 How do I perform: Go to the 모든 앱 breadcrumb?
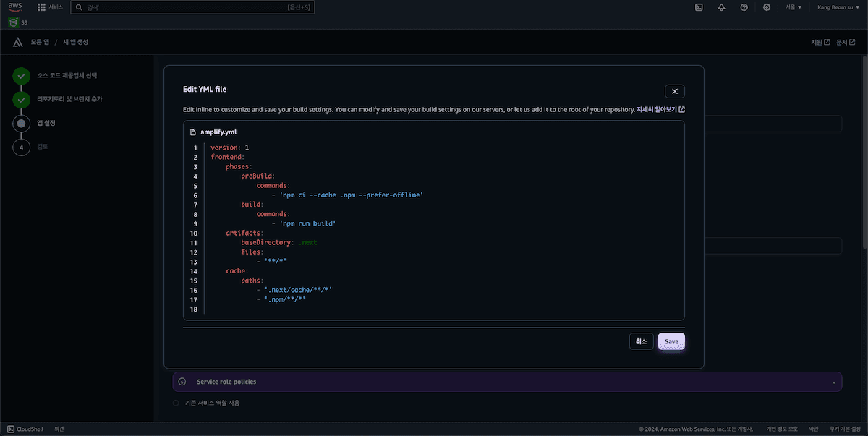click(40, 42)
